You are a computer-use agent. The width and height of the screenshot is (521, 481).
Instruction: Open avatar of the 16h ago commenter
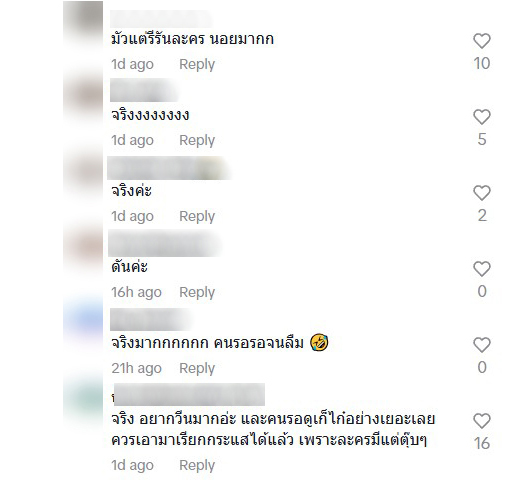83,248
